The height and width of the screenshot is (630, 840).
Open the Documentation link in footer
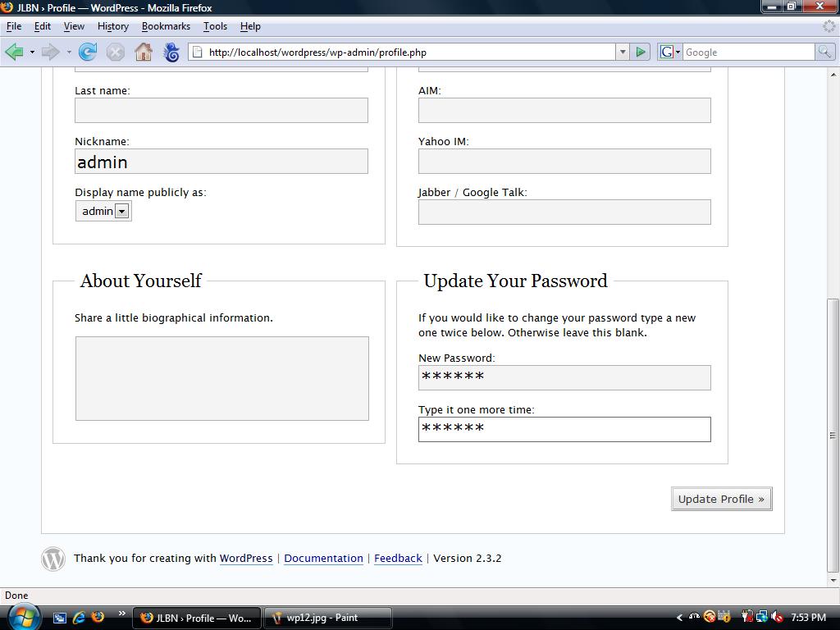tap(323, 559)
